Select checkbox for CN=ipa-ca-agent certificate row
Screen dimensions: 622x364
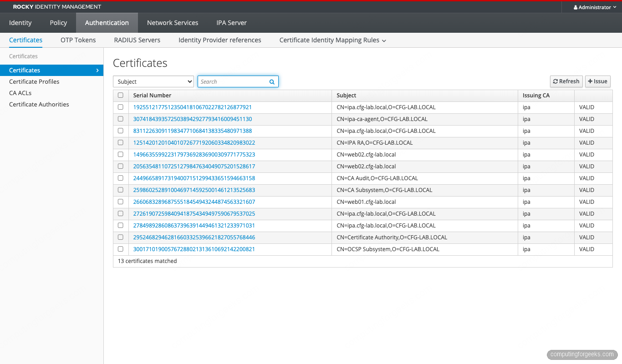121,119
